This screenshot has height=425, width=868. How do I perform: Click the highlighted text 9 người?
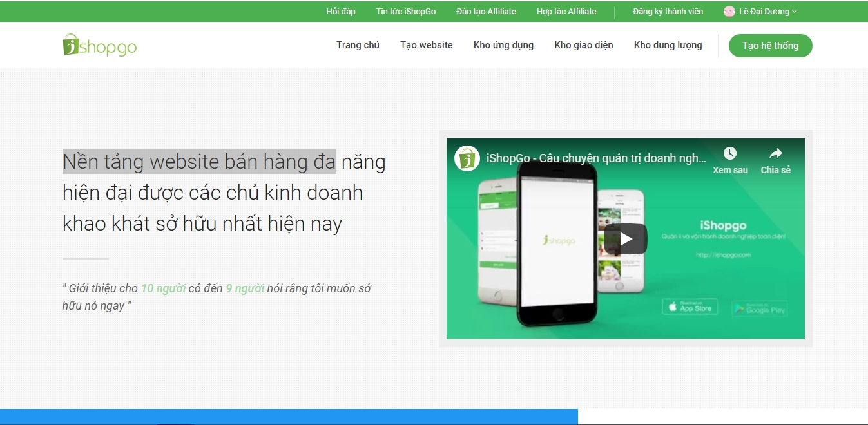coord(245,288)
